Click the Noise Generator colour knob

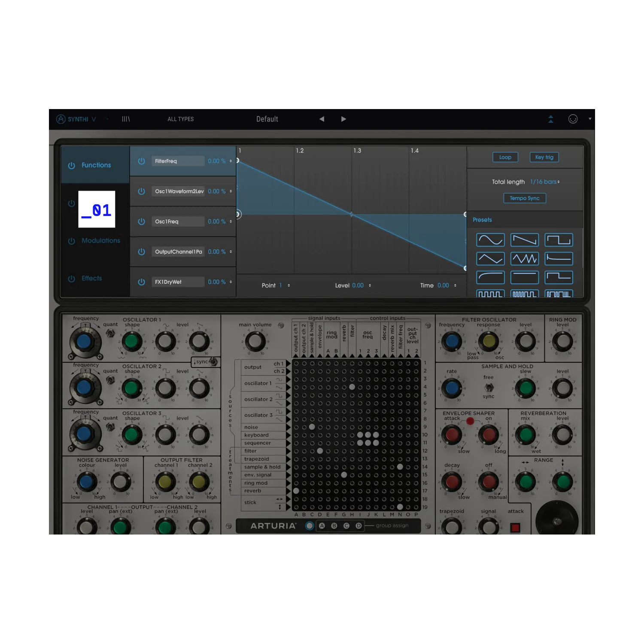tap(86, 482)
